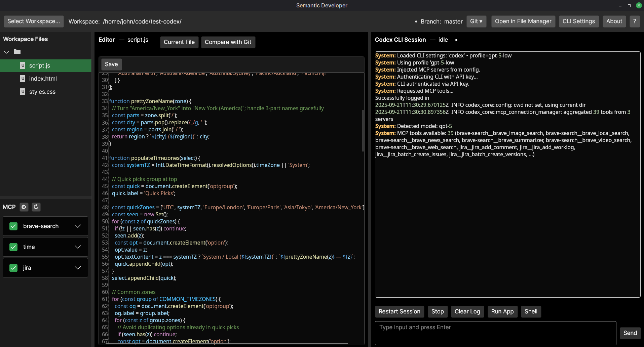The height and width of the screenshot is (347, 644).
Task: Collapse the workspace files tree
Action: point(6,52)
